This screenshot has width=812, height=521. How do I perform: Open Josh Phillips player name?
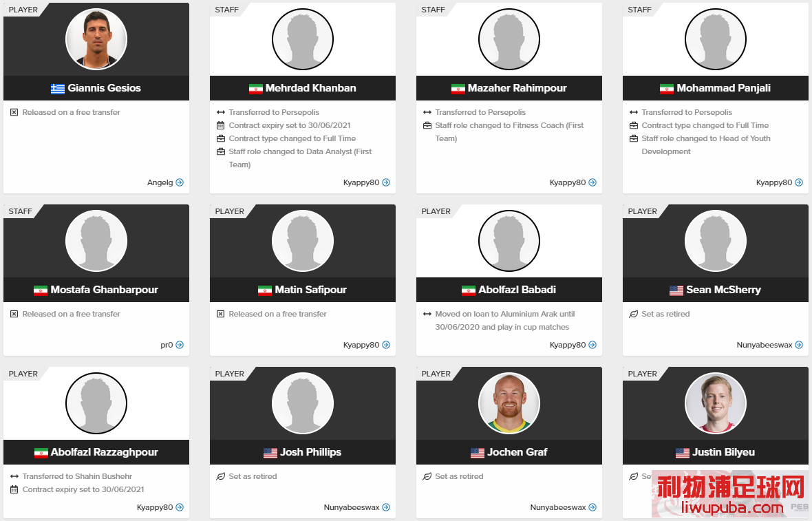[x=311, y=452]
